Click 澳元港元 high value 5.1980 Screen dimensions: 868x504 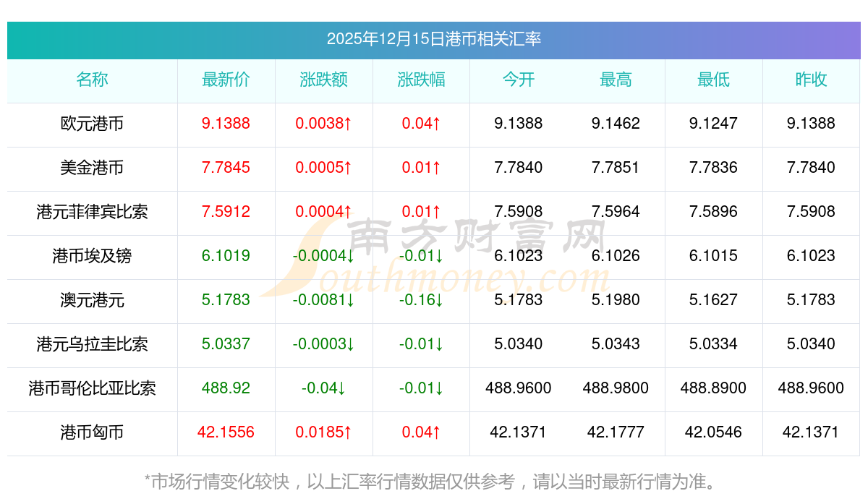click(x=616, y=300)
